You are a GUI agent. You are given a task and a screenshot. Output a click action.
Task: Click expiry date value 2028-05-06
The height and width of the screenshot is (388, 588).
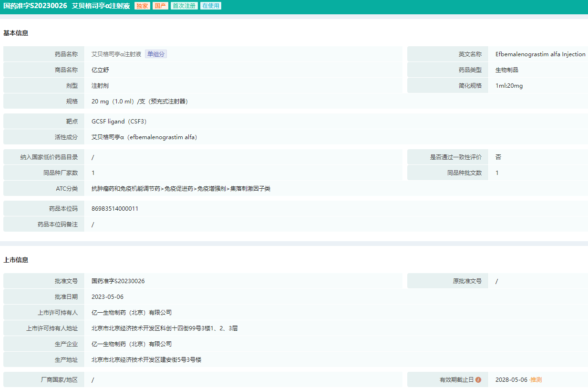tap(511, 380)
